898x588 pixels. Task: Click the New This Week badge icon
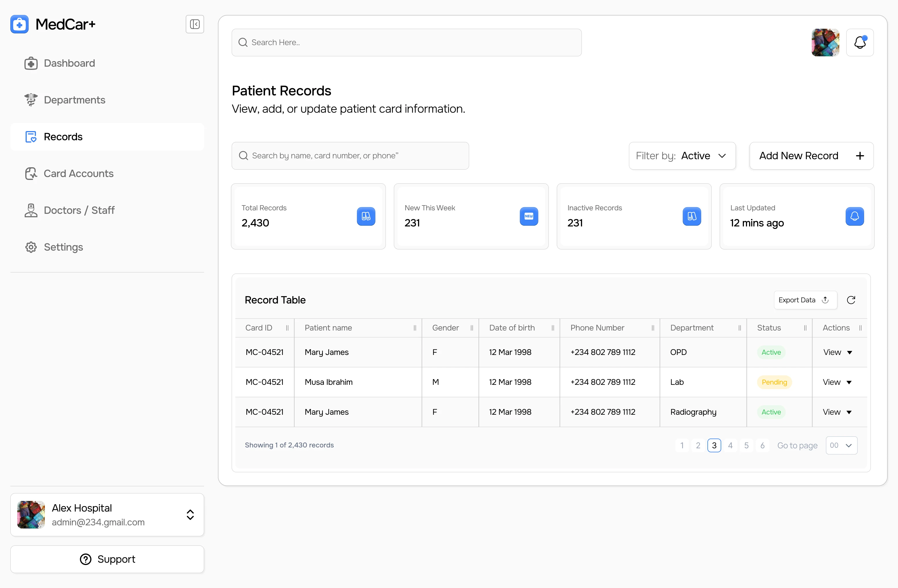point(529,216)
